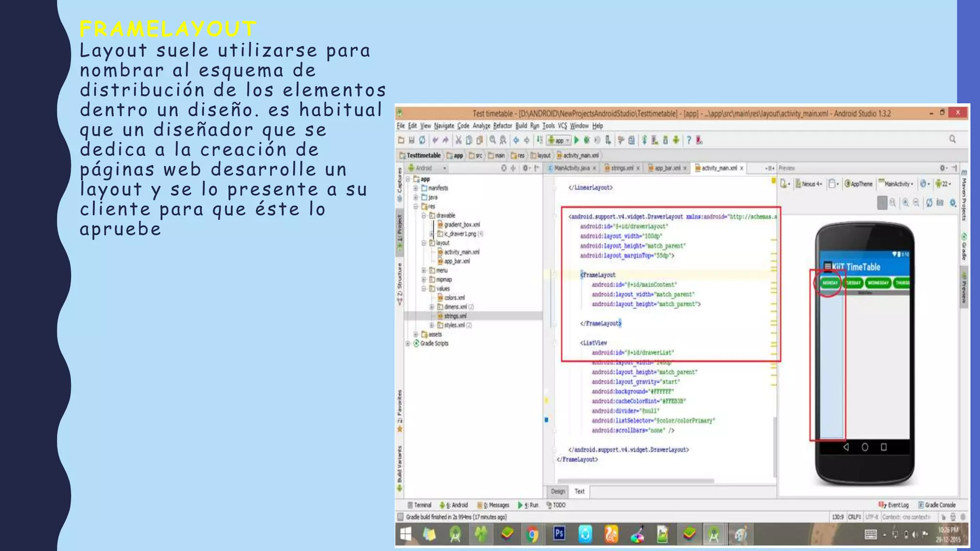Click the Undo arrow icon
This screenshot has width=980, height=551.
[435, 140]
